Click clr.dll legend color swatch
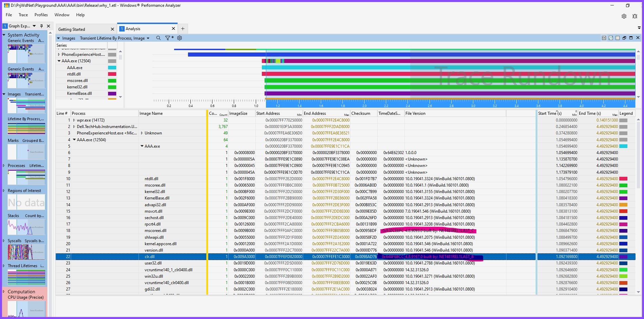 coord(623,257)
